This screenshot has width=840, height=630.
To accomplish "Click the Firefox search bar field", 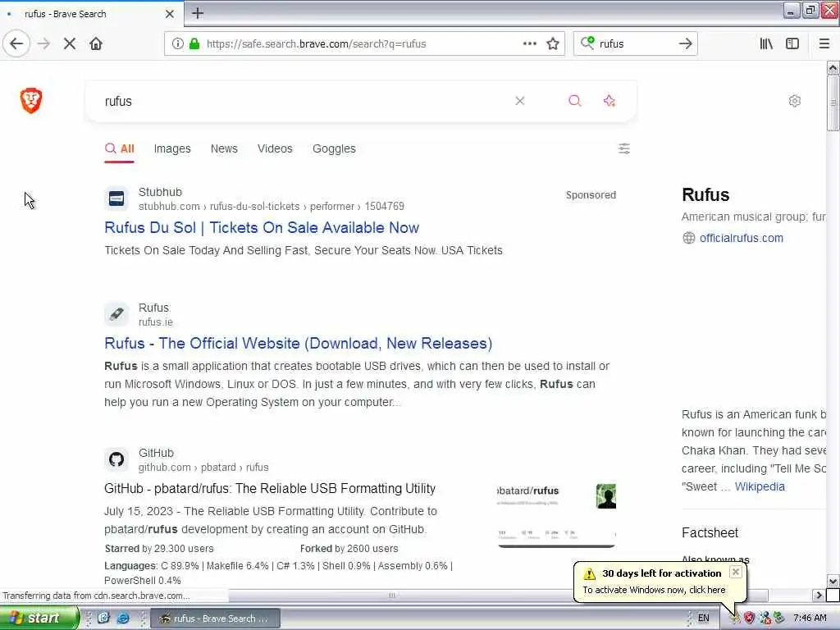I will (635, 44).
